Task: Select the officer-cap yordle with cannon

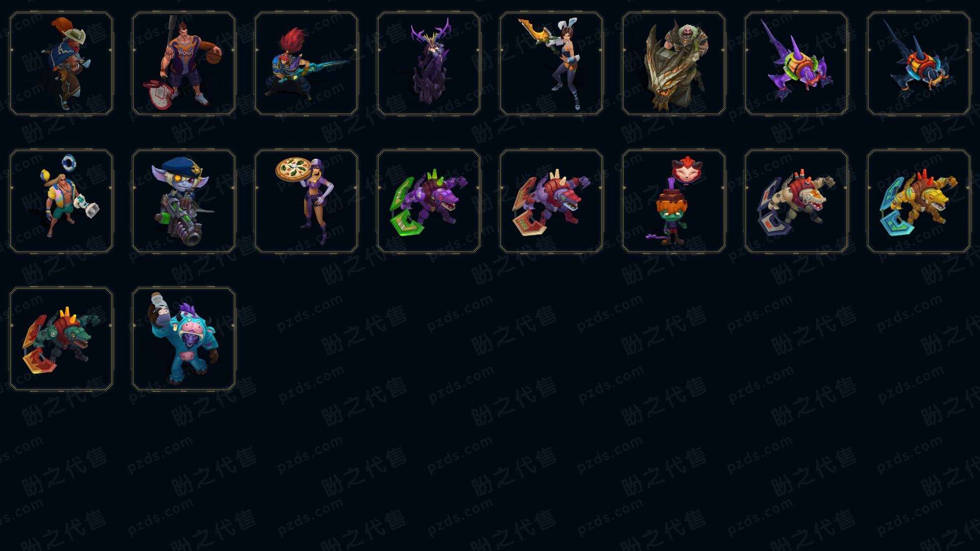Action: (184, 201)
